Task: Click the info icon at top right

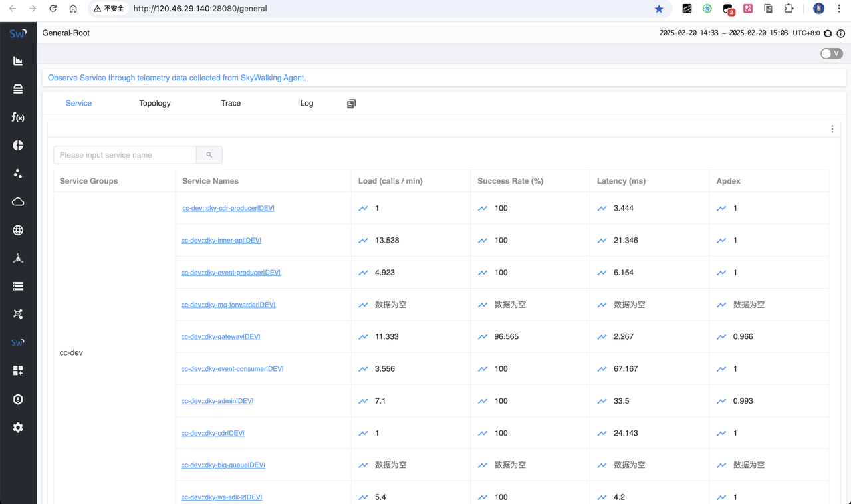Action: [x=841, y=33]
